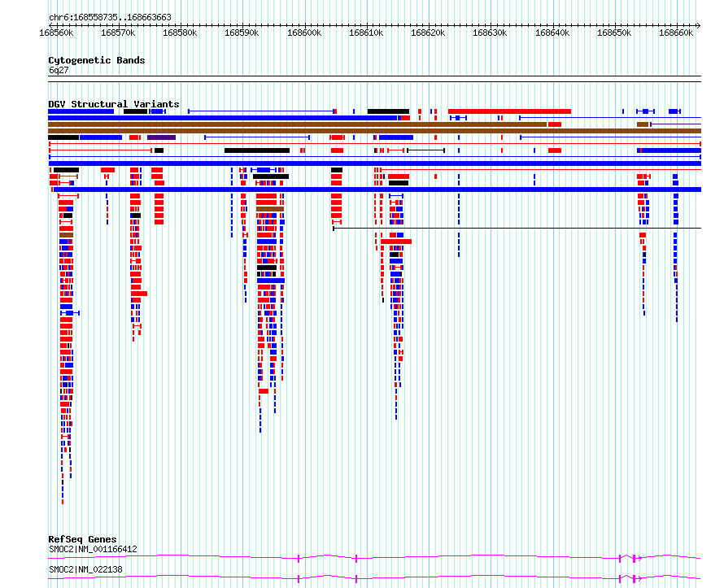This screenshot has width=724, height=588.
Task: Click the brown variant bar near 168593k in the middle cluster
Action: coord(270,209)
